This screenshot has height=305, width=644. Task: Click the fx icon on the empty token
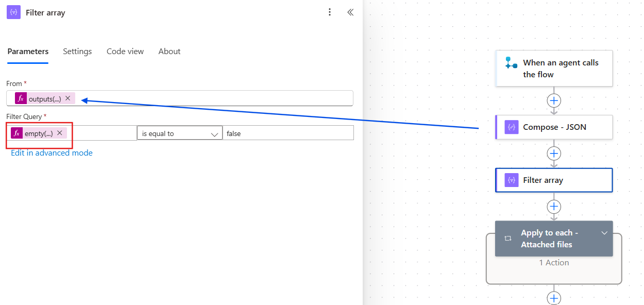18,133
